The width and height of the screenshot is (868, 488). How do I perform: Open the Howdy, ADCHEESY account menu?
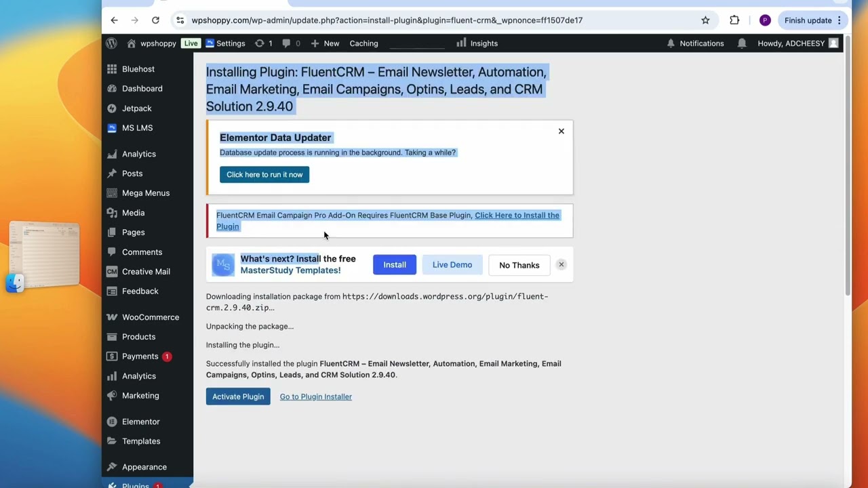(x=797, y=43)
